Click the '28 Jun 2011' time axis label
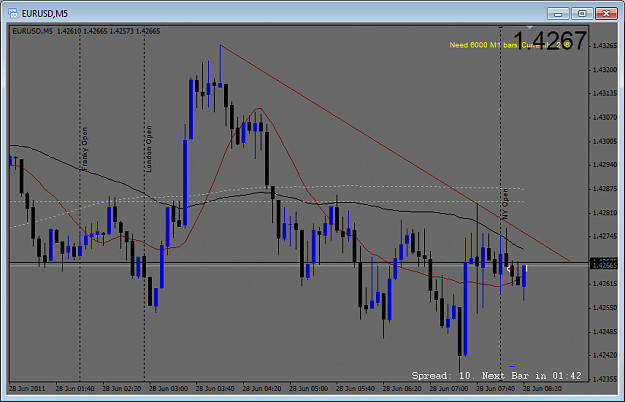This screenshot has height=402, width=625. (x=27, y=388)
